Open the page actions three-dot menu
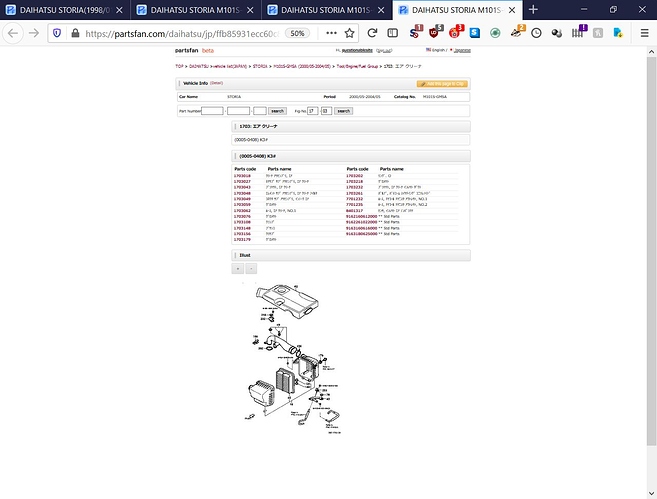 point(331,33)
